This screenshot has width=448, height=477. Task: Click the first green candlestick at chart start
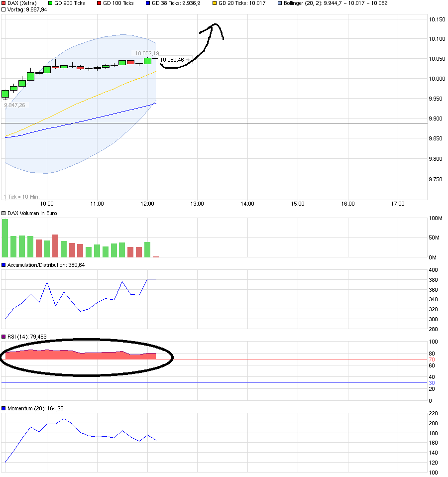(5, 94)
